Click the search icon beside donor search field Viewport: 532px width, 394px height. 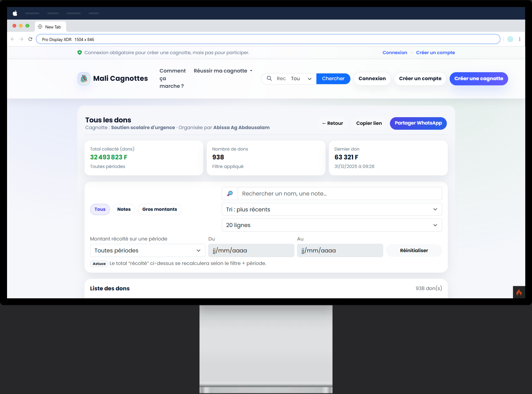230,194
